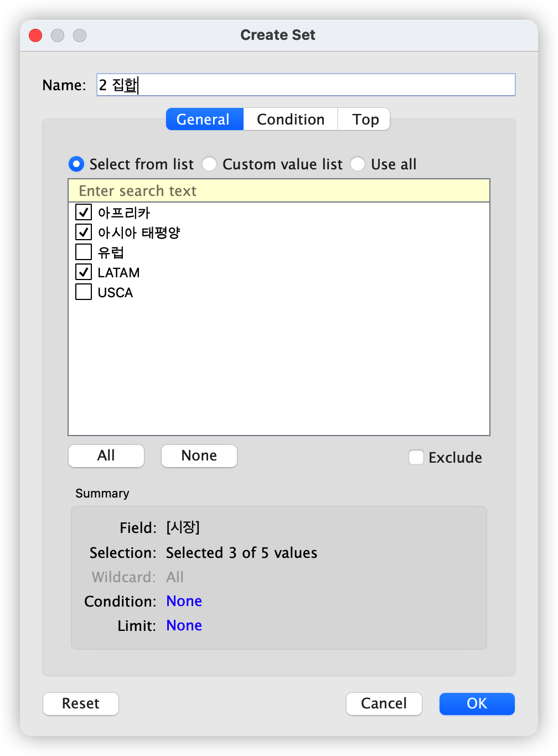Screen dimensions: 558x756
Task: Switch to the General tab
Action: pos(205,119)
